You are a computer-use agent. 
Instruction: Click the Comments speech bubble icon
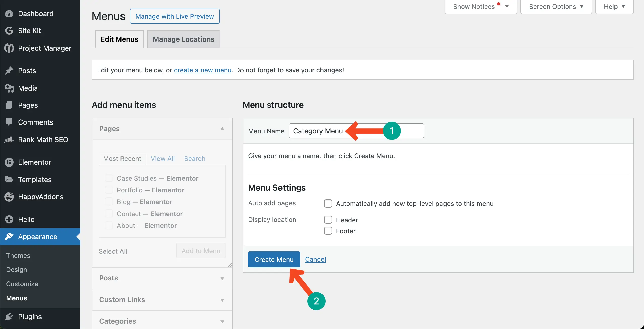[9, 122]
